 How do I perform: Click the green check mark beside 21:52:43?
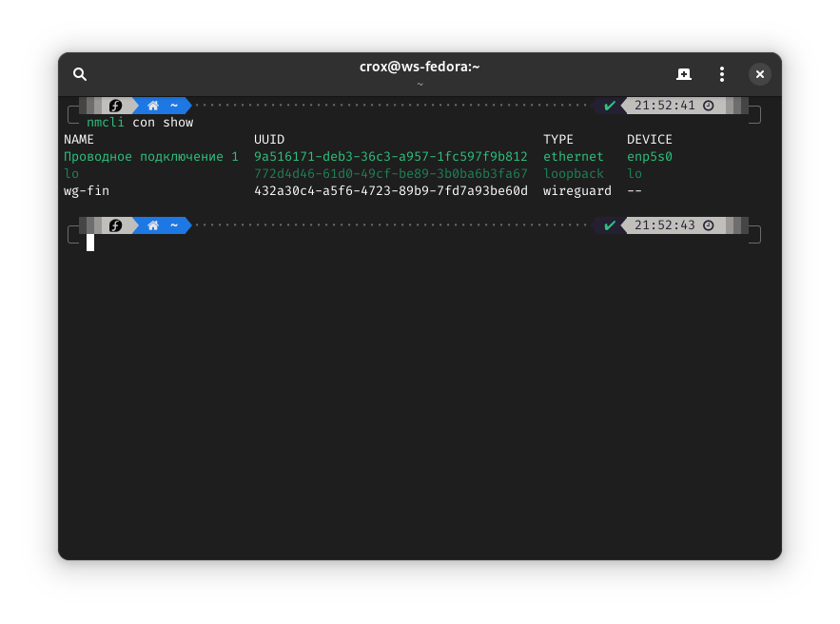pos(610,225)
